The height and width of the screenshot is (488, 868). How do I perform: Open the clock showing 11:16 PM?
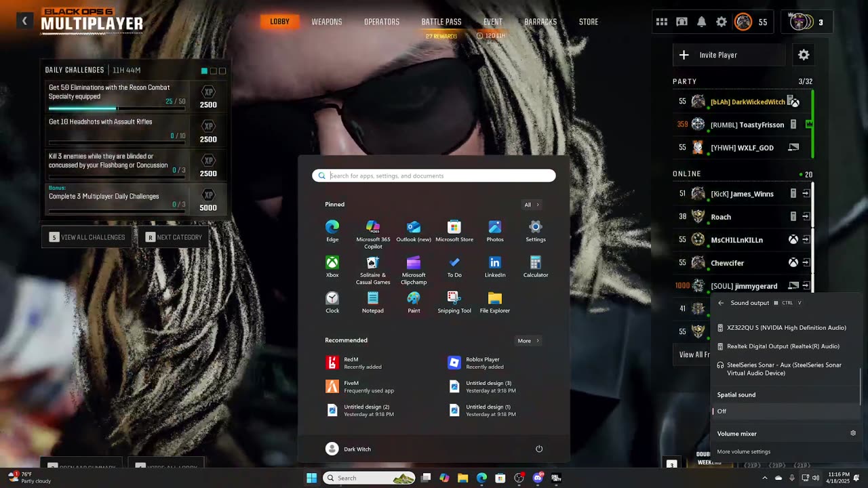click(x=838, y=478)
